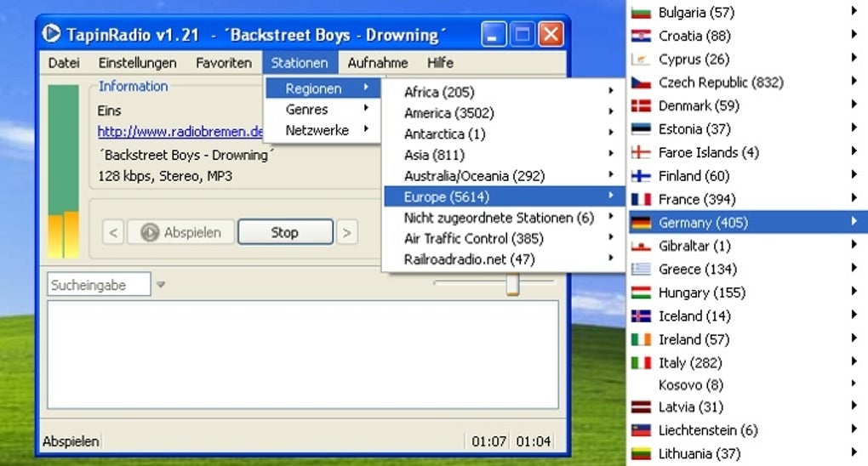Expand the Iceland (14) submenu arrow
The height and width of the screenshot is (466, 868).
tap(854, 315)
